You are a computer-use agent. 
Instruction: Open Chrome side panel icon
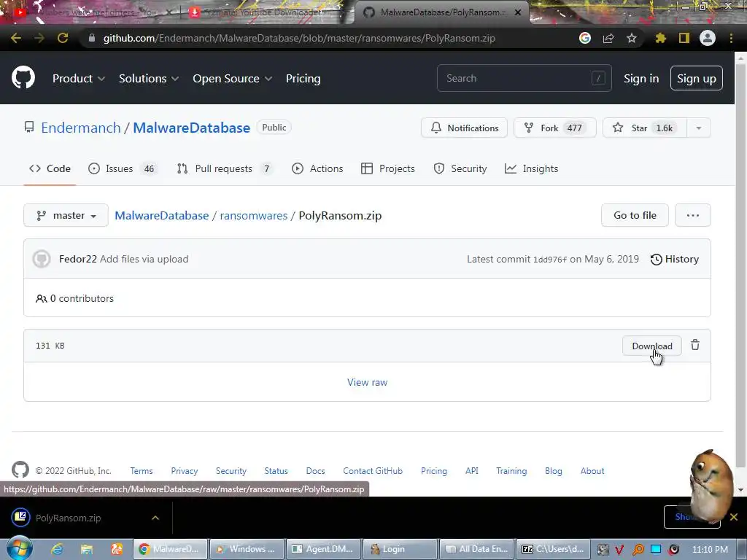(684, 38)
